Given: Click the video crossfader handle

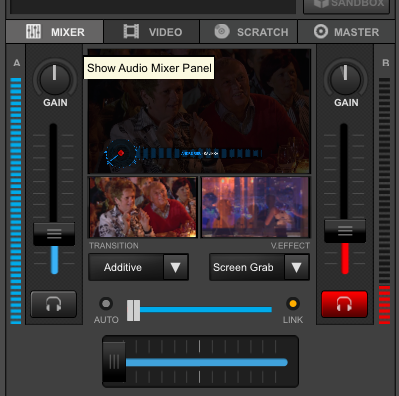Looking at the screenshot, I should click(133, 310).
